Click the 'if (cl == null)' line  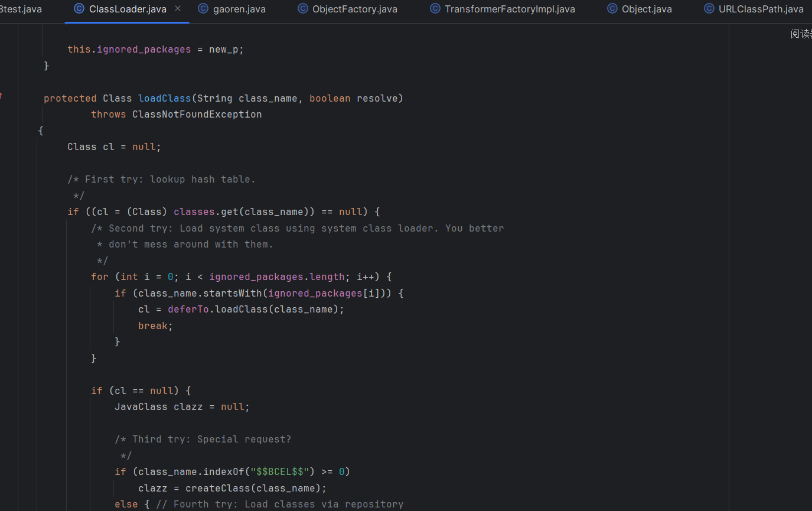coord(141,390)
